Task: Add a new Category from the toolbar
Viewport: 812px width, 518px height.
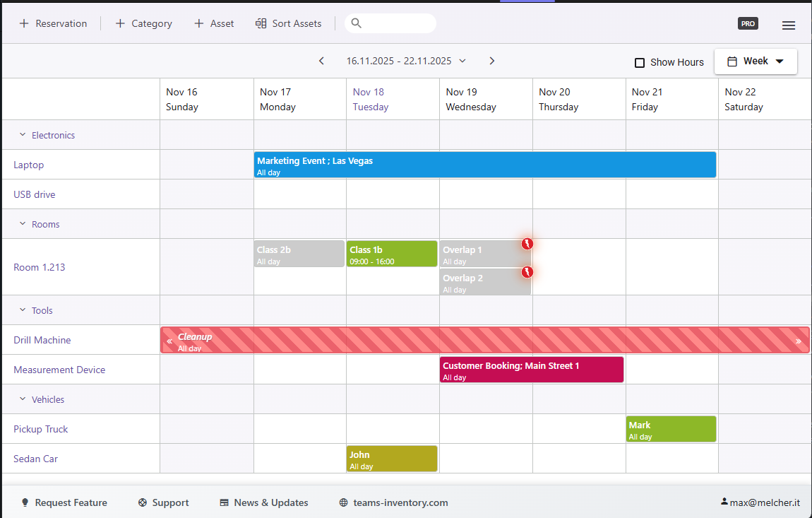Action: pyautogui.click(x=143, y=23)
